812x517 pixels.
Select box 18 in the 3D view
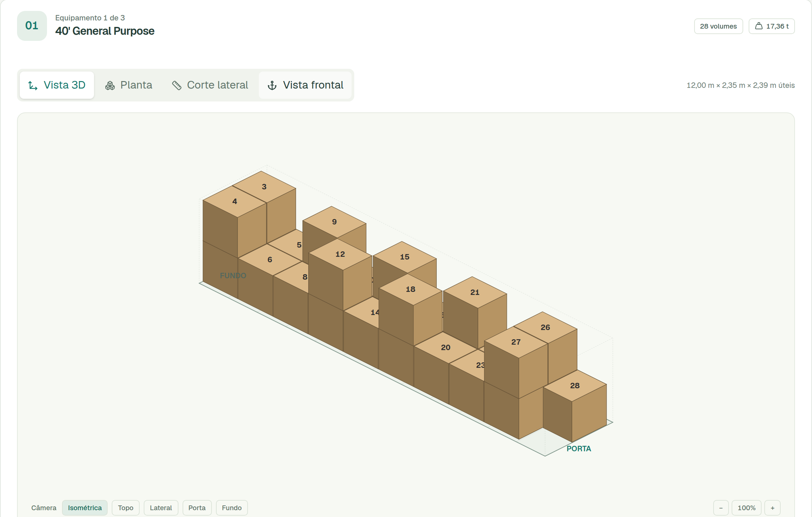410,289
